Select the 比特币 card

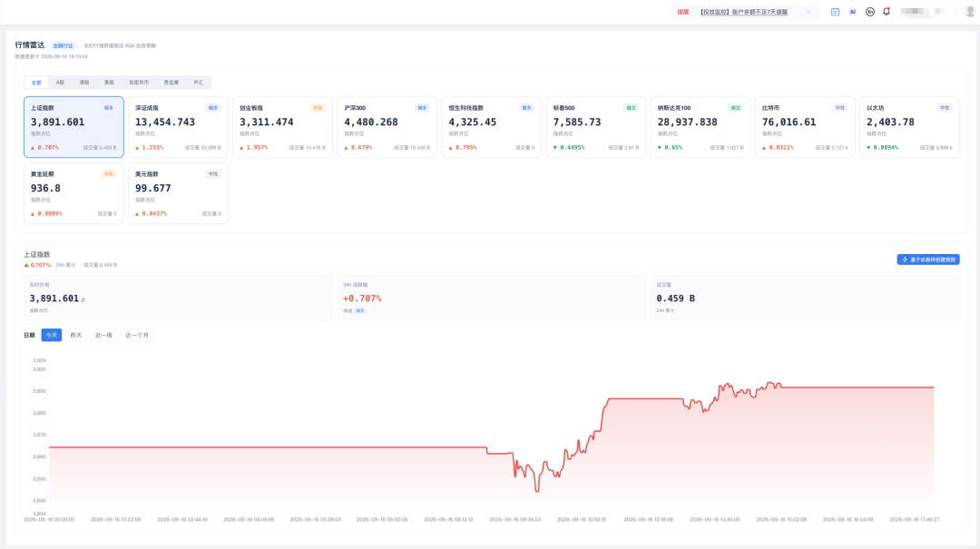click(805, 127)
